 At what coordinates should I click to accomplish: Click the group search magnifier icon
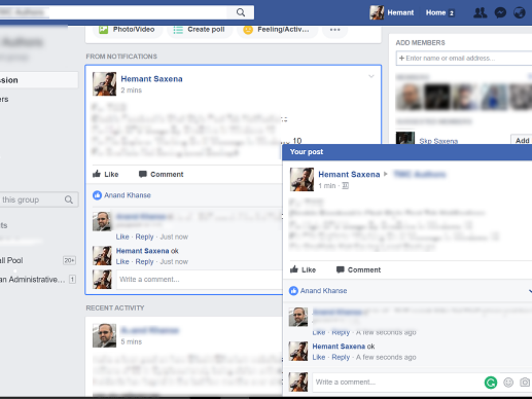point(69,199)
